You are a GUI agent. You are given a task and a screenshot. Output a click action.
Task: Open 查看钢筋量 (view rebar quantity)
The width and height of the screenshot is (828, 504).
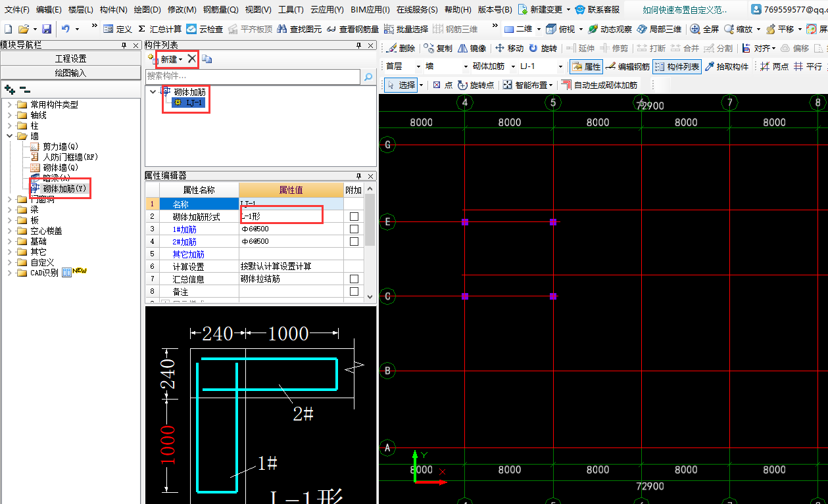(x=353, y=30)
